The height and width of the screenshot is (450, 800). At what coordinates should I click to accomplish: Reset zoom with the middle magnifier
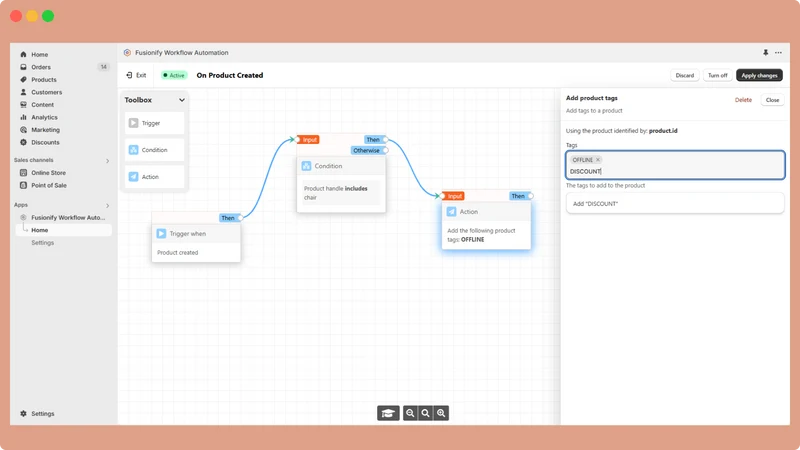tap(425, 413)
